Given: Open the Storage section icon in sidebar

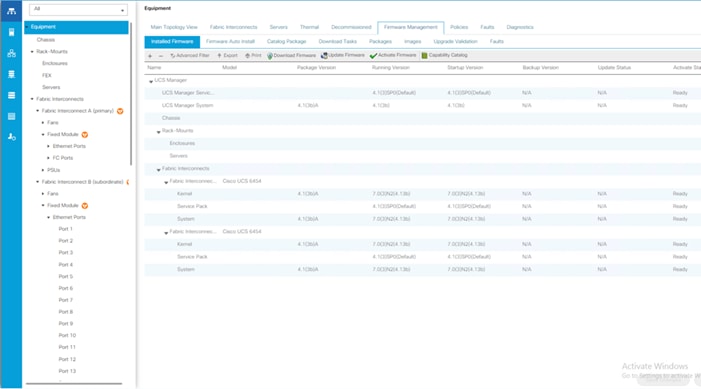Looking at the screenshot, I should (11, 116).
